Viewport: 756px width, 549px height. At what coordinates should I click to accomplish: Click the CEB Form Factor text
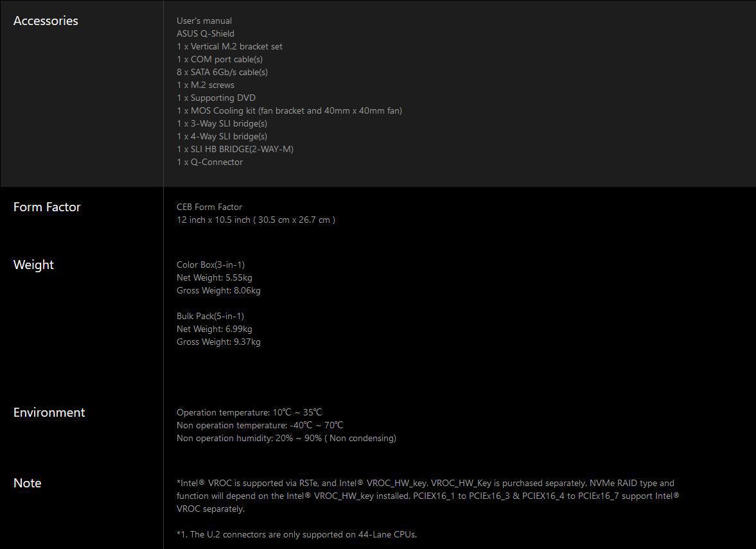(x=209, y=207)
